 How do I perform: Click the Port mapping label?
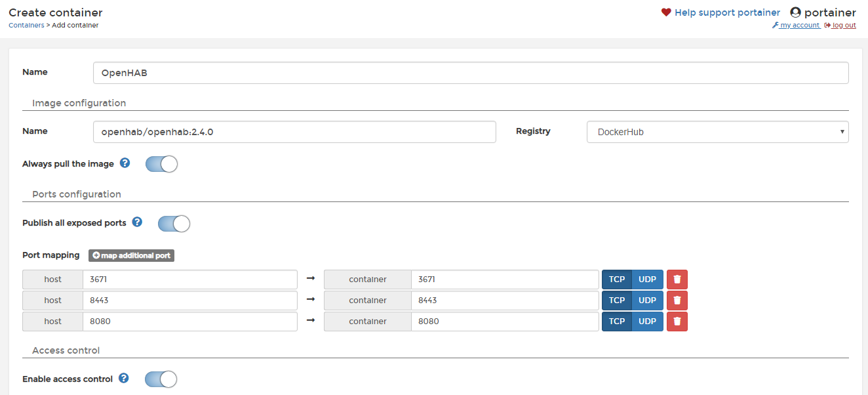point(51,255)
